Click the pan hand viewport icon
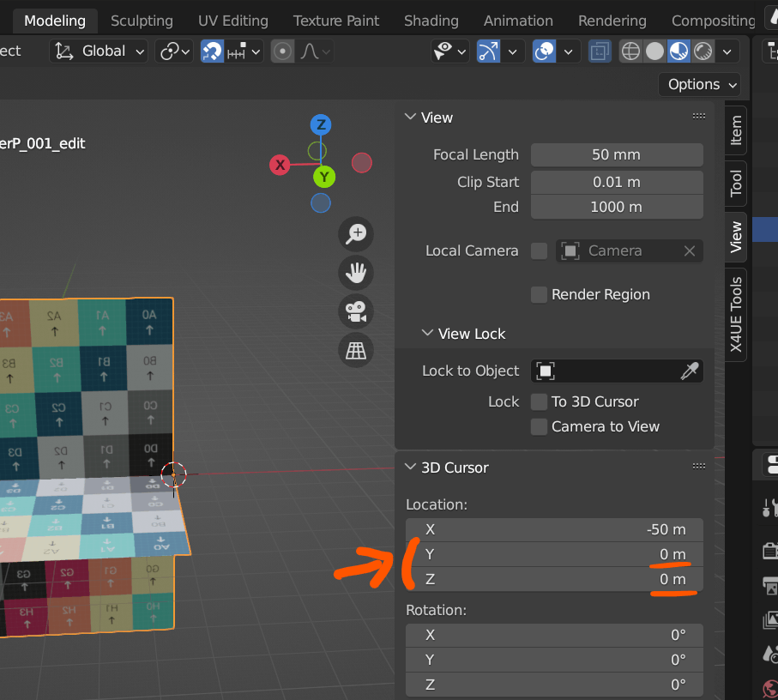778x700 pixels. tap(356, 273)
